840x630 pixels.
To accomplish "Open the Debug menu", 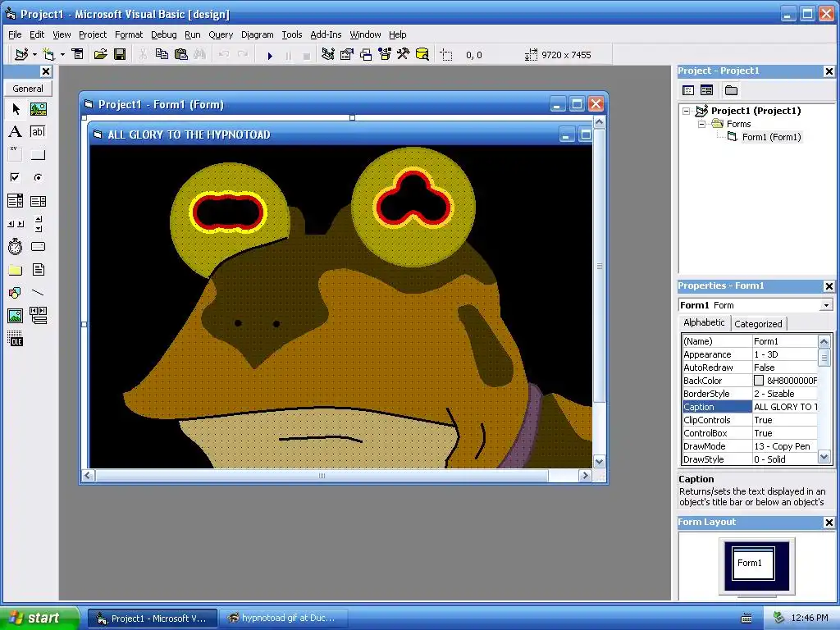I will 163,34.
